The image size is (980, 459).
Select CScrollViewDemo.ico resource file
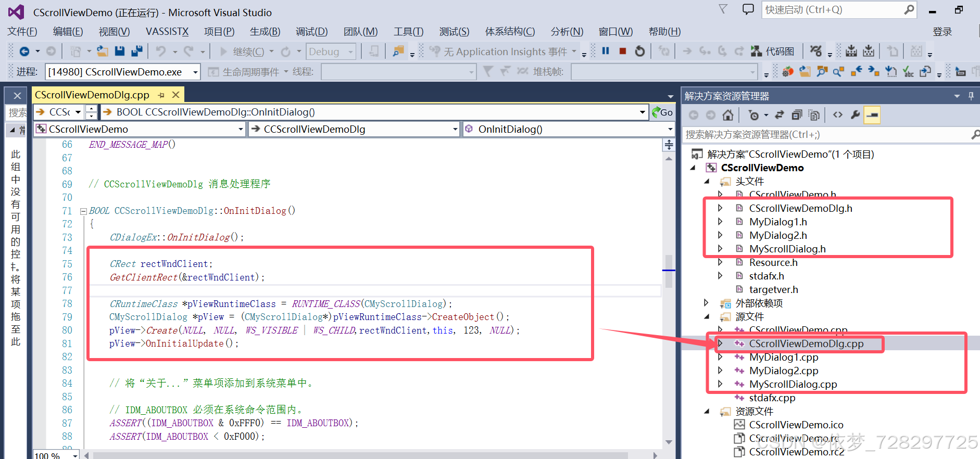click(x=796, y=425)
